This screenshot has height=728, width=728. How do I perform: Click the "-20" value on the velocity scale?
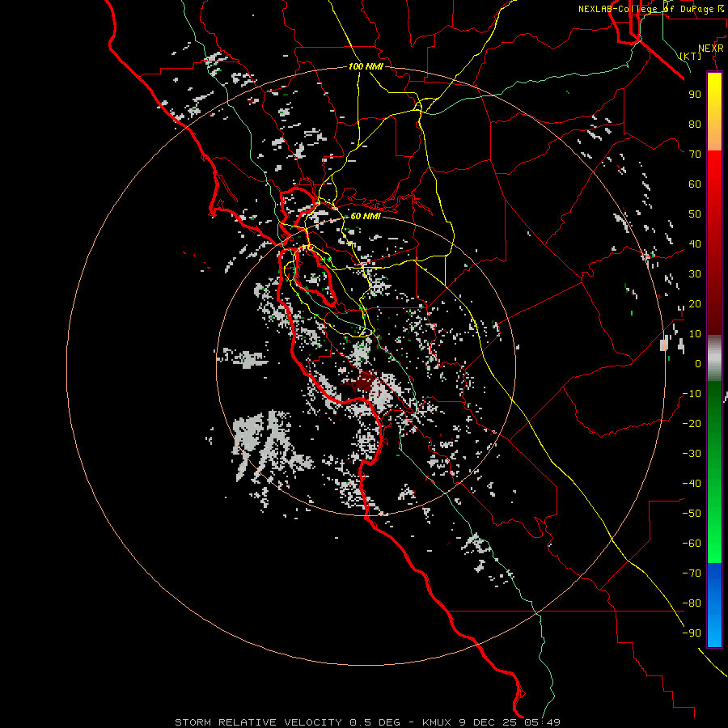coord(692,423)
